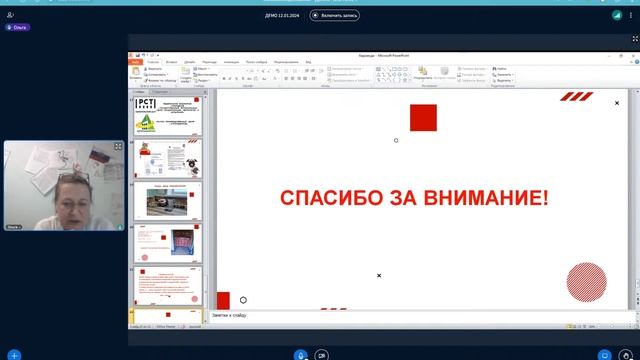Toggle the camera in conference bar
The width and height of the screenshot is (640, 360).
point(322,355)
